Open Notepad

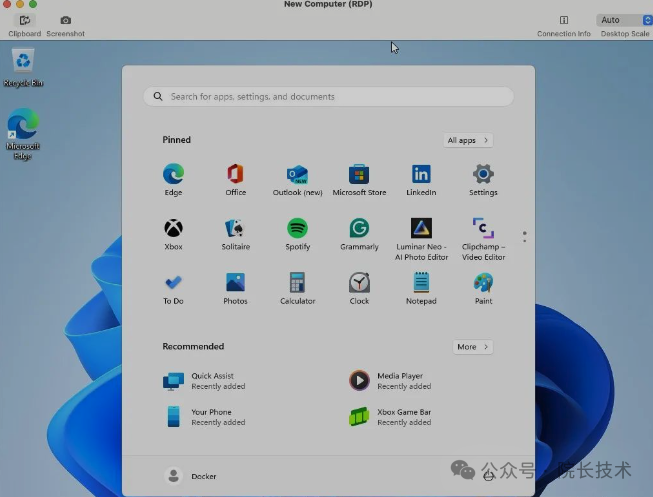421,288
